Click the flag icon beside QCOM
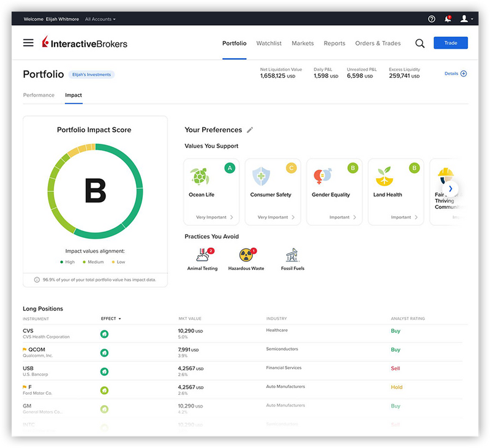490x448 pixels. tap(24, 349)
